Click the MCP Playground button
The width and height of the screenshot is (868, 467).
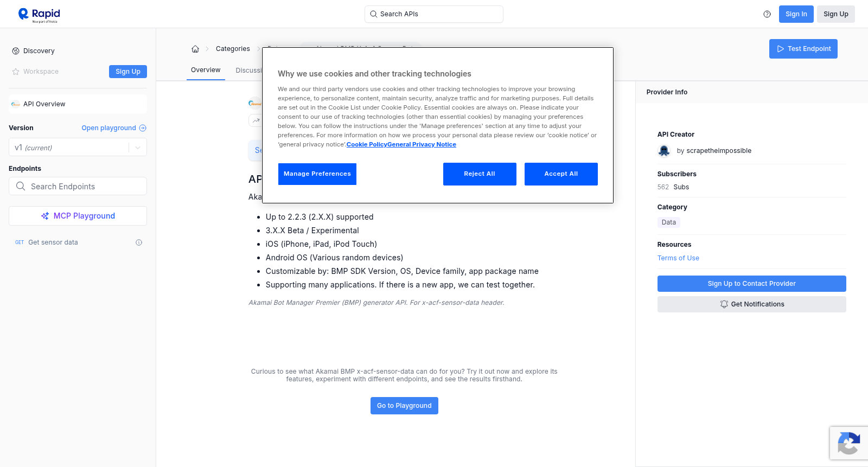(78, 216)
